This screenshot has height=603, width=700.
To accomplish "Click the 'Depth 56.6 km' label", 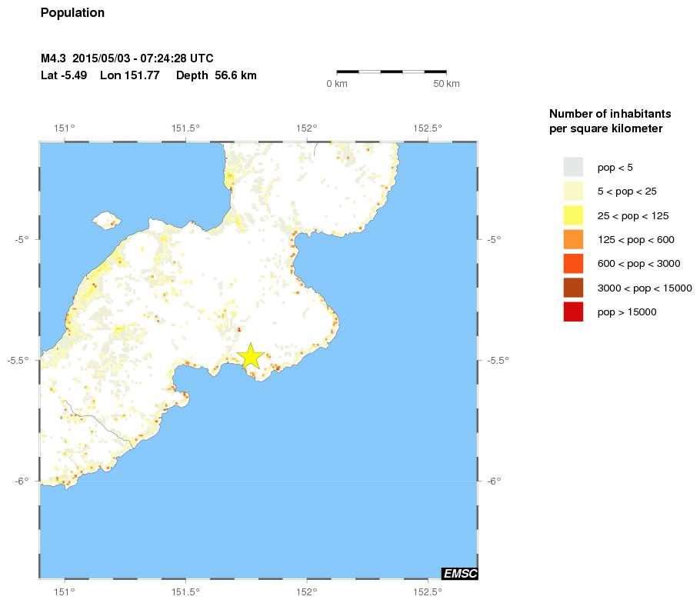I will [x=216, y=75].
